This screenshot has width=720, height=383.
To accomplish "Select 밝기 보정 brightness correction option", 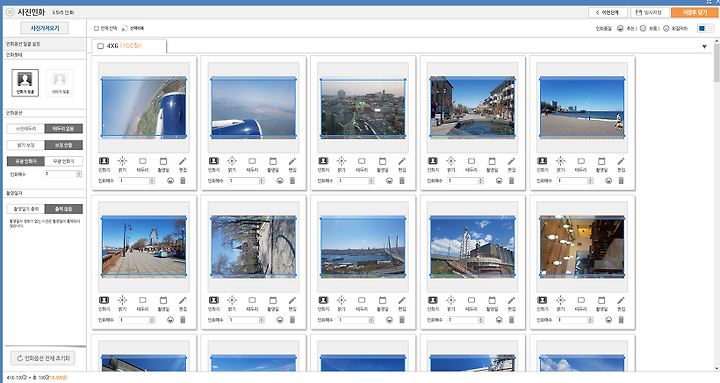I will (x=26, y=145).
